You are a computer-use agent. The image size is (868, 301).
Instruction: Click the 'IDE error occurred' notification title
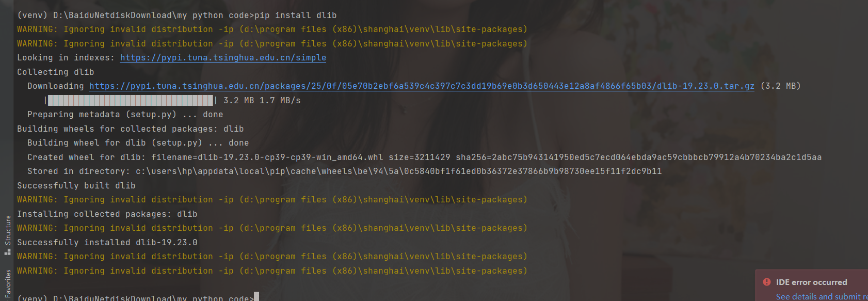(x=811, y=282)
